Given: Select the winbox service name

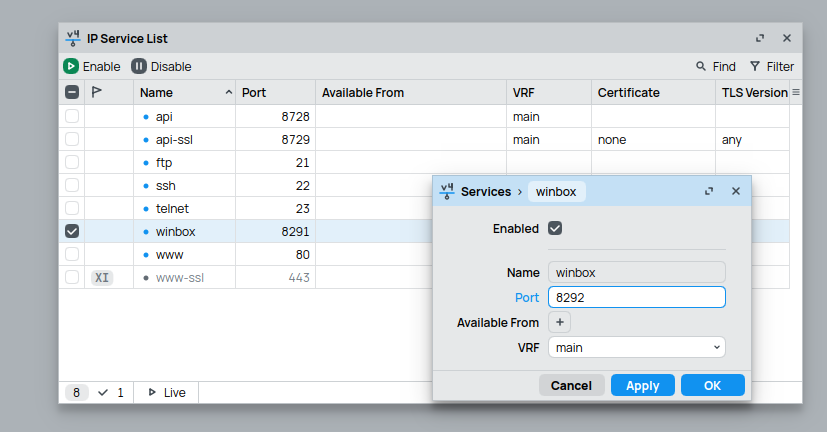Looking at the screenshot, I should coord(176,232).
